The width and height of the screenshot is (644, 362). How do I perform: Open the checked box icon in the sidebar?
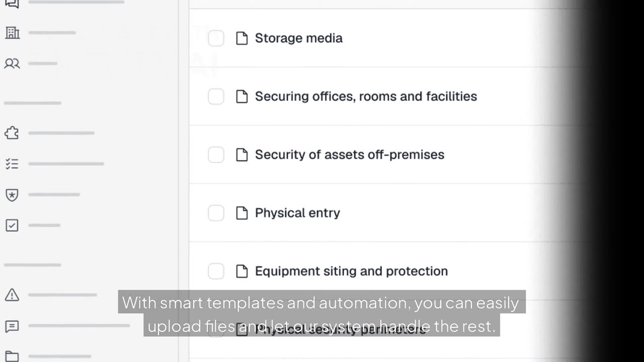pos(12,225)
